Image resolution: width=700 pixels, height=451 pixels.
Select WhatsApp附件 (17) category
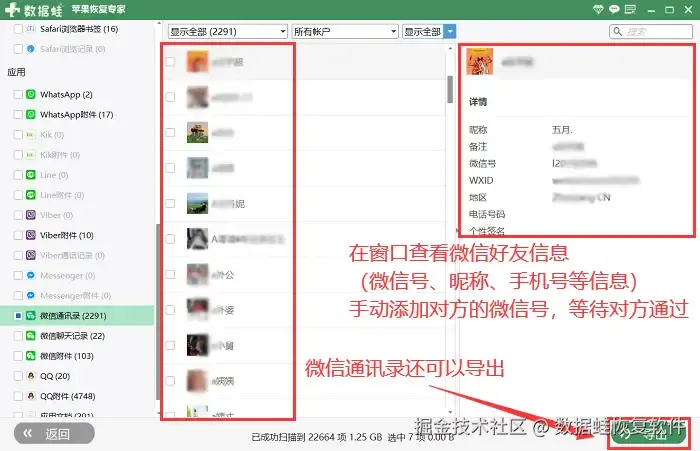76,114
